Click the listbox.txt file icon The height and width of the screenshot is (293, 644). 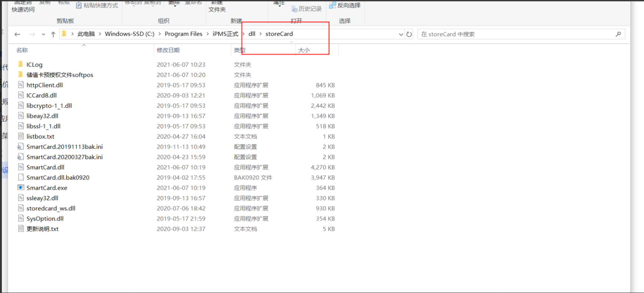point(21,136)
